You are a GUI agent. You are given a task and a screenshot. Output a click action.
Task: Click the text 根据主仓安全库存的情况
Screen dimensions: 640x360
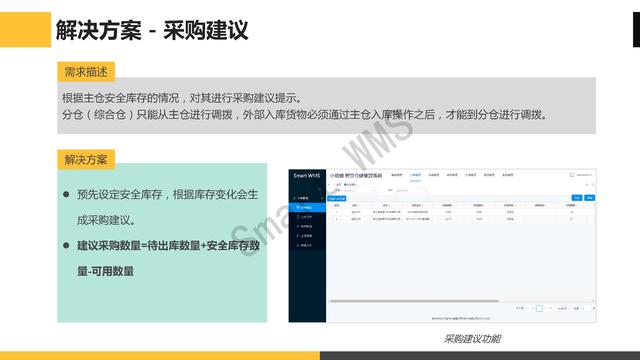coord(120,98)
